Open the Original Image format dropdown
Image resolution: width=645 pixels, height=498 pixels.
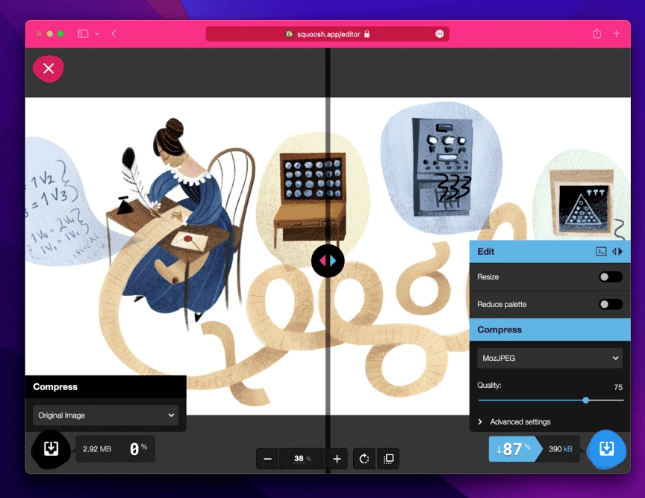(106, 414)
